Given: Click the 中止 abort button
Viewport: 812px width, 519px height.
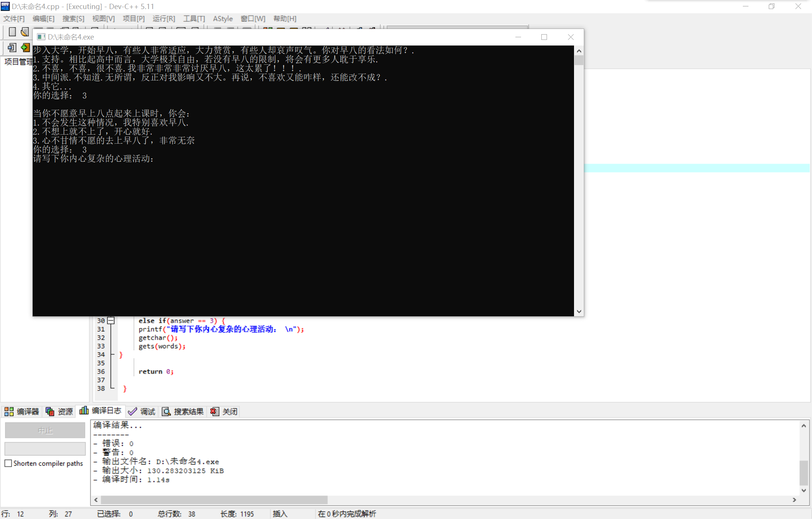Looking at the screenshot, I should pyautogui.click(x=45, y=430).
